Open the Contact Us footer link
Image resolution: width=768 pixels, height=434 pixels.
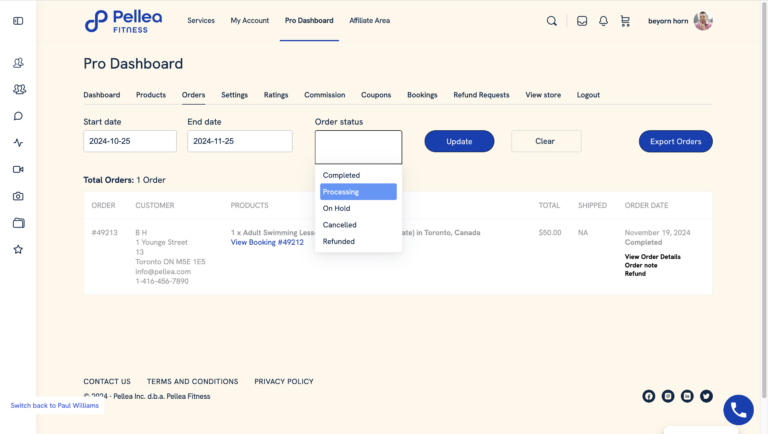pos(107,381)
